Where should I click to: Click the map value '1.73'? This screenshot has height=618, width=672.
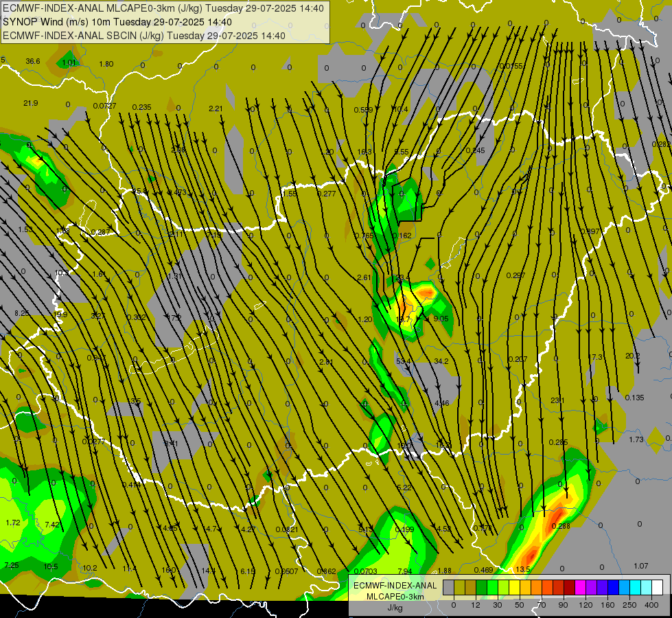[x=636, y=439]
